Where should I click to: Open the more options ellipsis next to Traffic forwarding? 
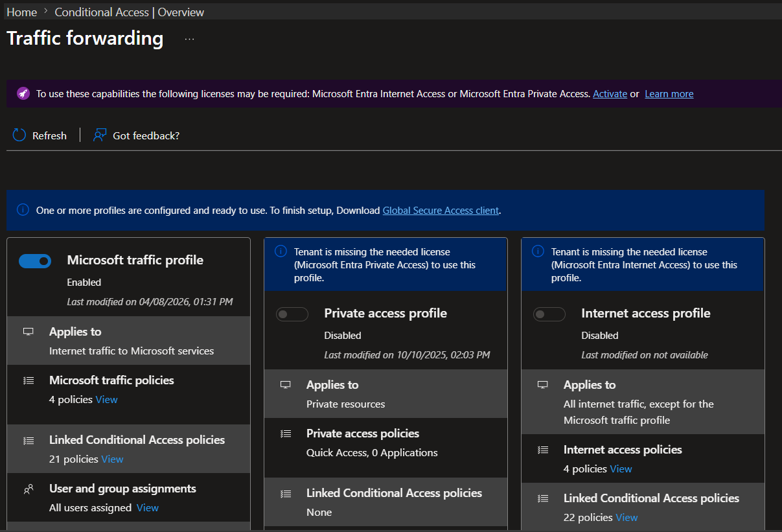pyautogui.click(x=189, y=39)
